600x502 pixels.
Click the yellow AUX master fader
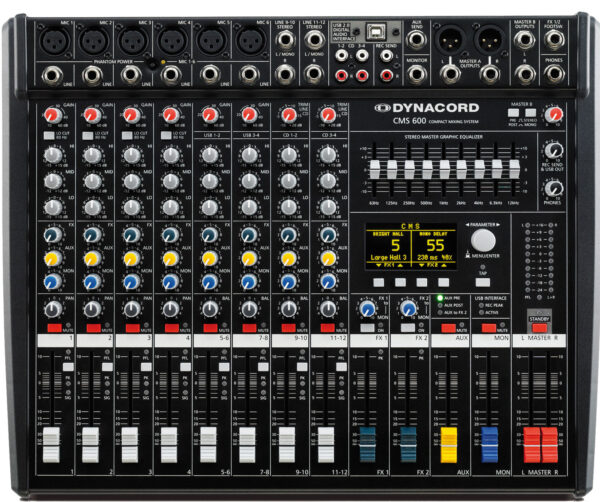[x=448, y=441]
